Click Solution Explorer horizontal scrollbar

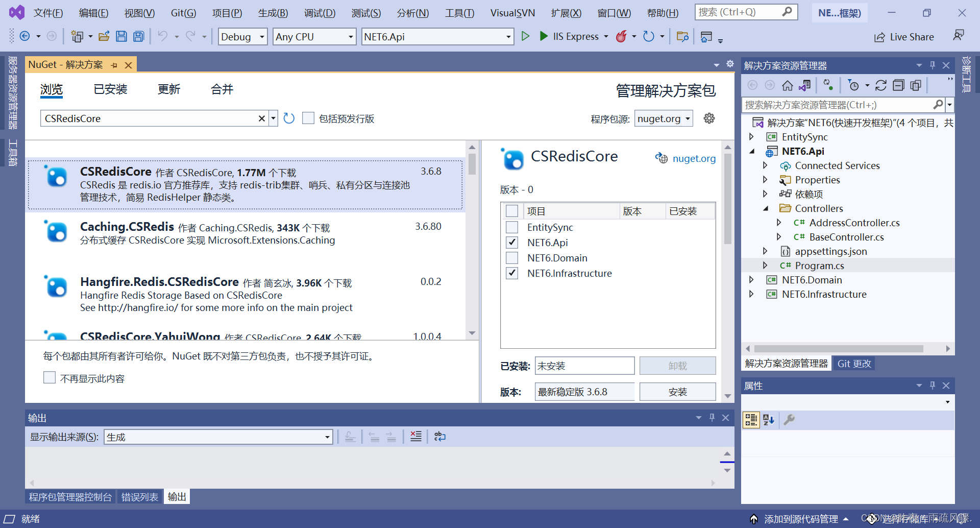[x=838, y=349]
